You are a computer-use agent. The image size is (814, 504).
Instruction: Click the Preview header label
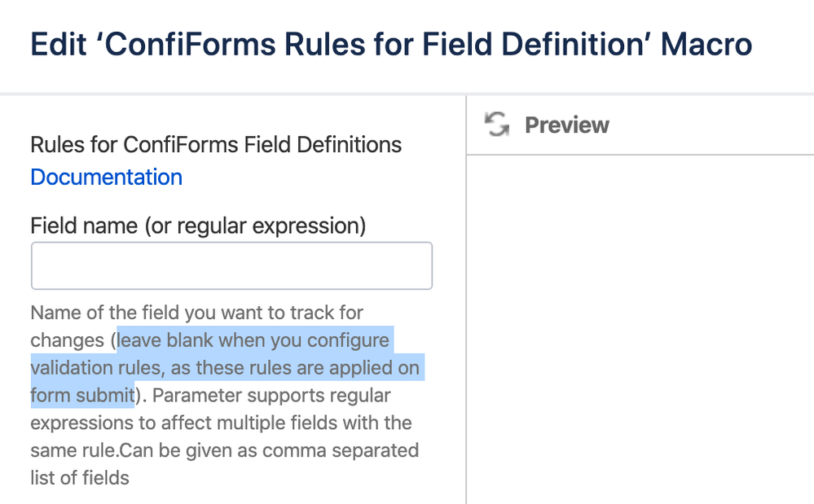pos(566,125)
